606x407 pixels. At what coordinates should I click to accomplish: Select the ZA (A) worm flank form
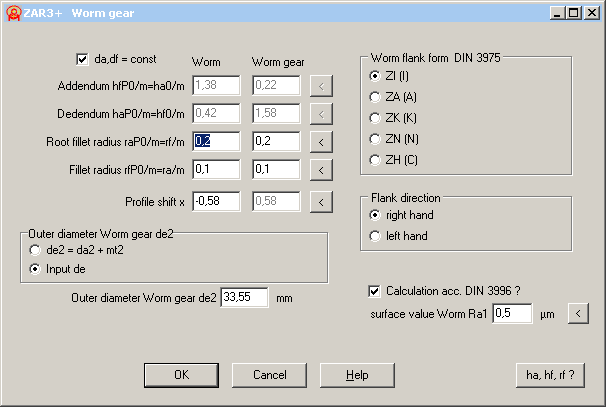[x=375, y=97]
